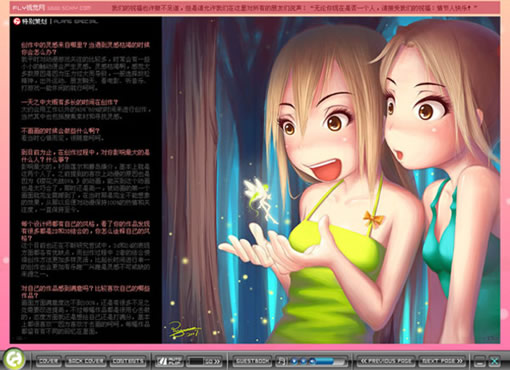Click the FLY magazine title in header

tap(26, 7)
